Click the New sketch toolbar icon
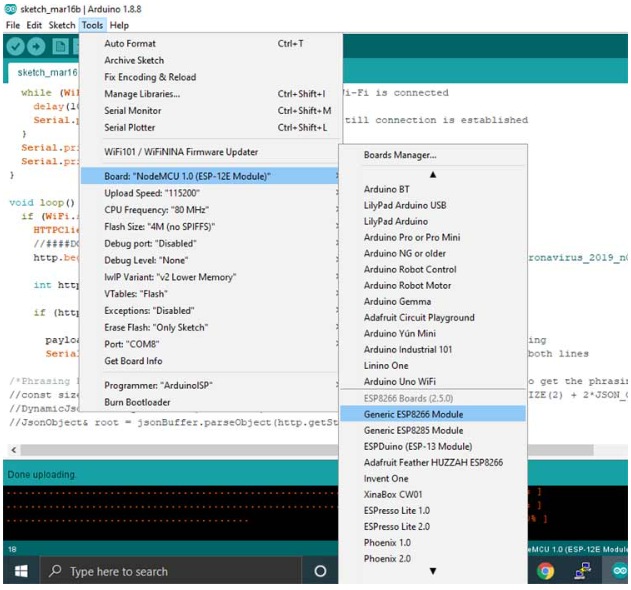The height and width of the screenshot is (590, 631). (61, 47)
